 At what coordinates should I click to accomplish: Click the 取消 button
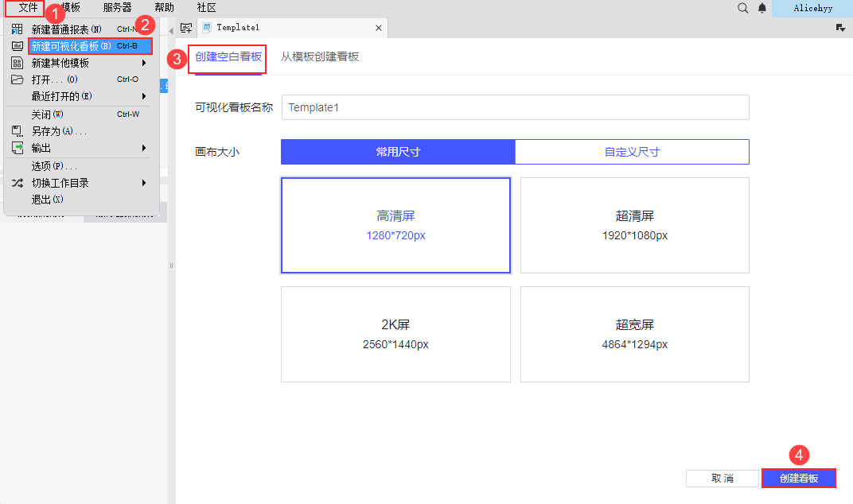(723, 478)
